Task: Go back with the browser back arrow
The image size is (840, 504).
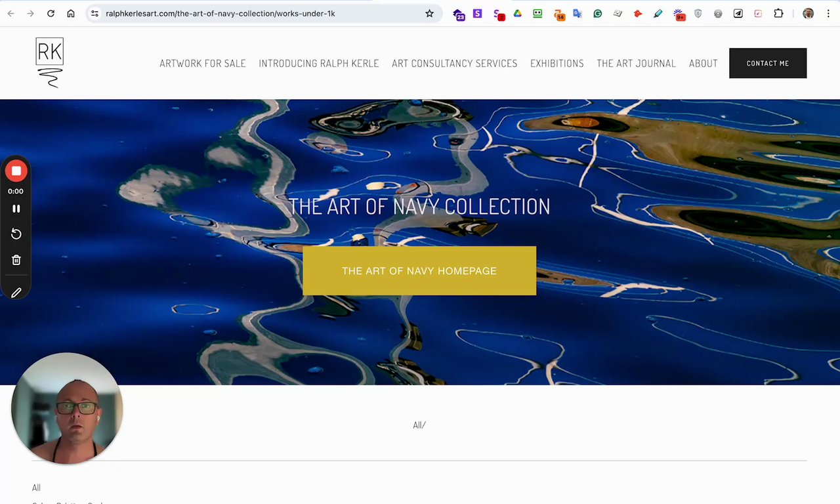Action: (11, 13)
